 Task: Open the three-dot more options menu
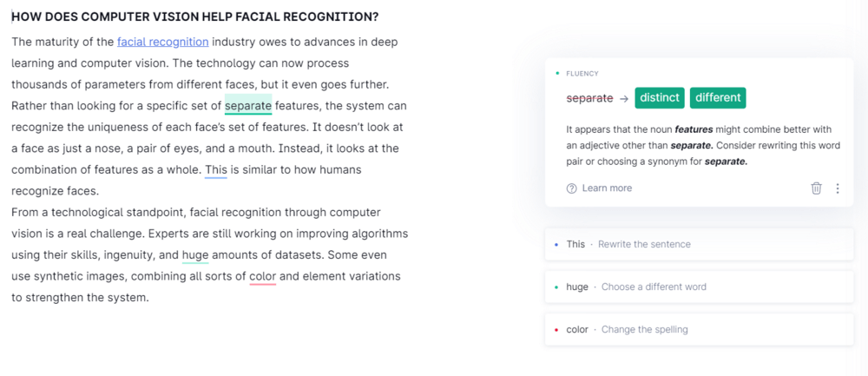[x=838, y=188]
